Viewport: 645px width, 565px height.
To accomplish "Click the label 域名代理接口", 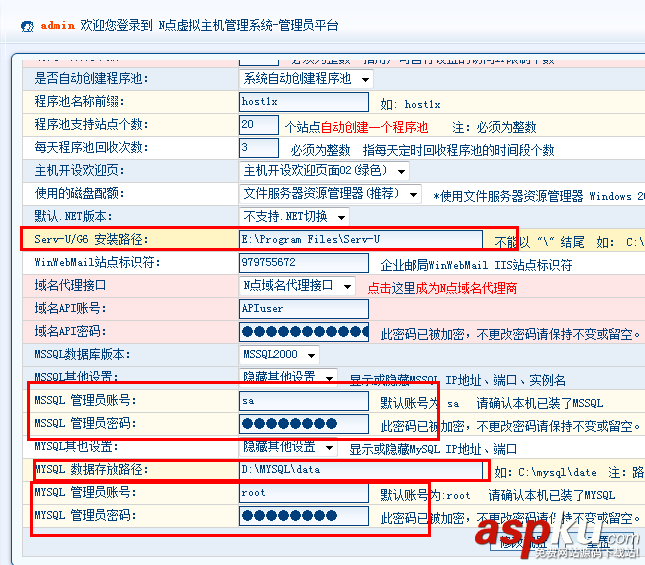I will [x=70, y=286].
